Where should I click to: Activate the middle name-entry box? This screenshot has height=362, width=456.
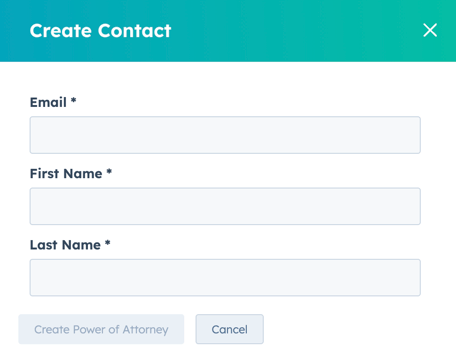[225, 206]
